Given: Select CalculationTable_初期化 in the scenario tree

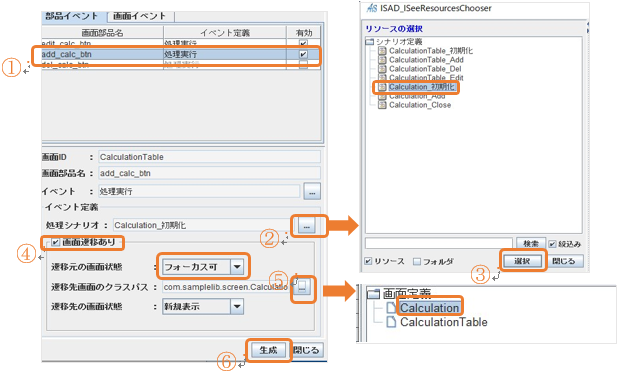Looking at the screenshot, I should tap(431, 51).
